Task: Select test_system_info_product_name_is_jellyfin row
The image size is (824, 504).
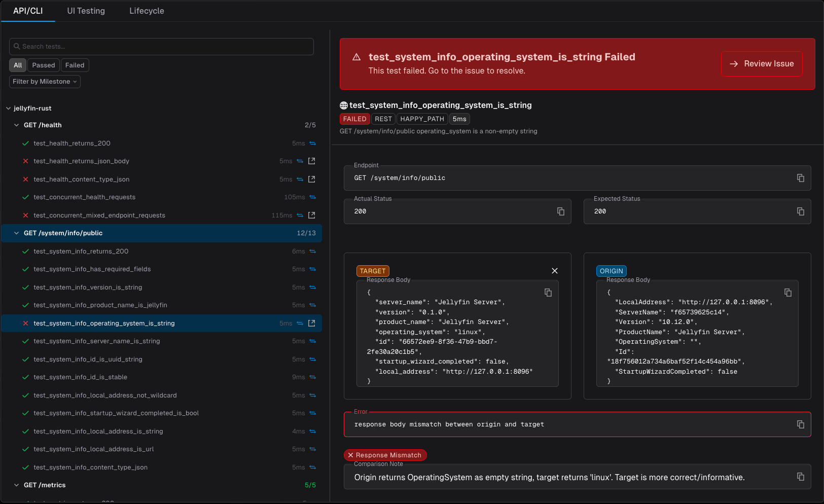Action: click(x=161, y=305)
